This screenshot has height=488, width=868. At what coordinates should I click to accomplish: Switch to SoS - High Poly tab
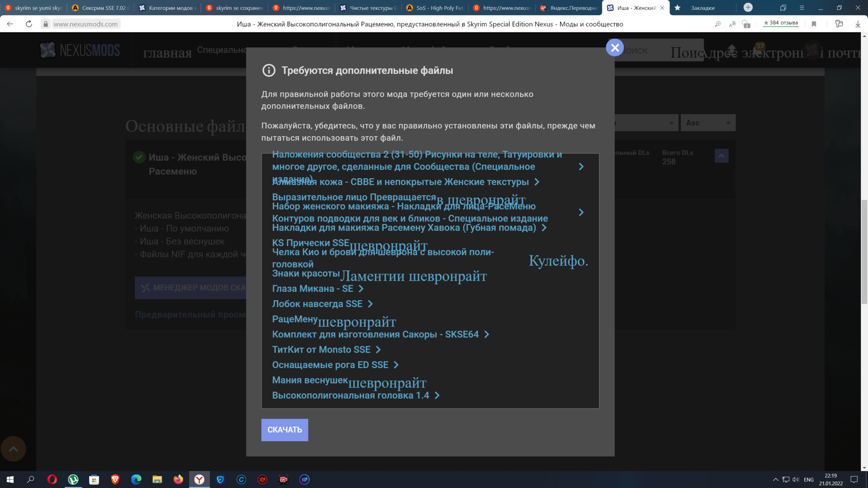pyautogui.click(x=434, y=8)
